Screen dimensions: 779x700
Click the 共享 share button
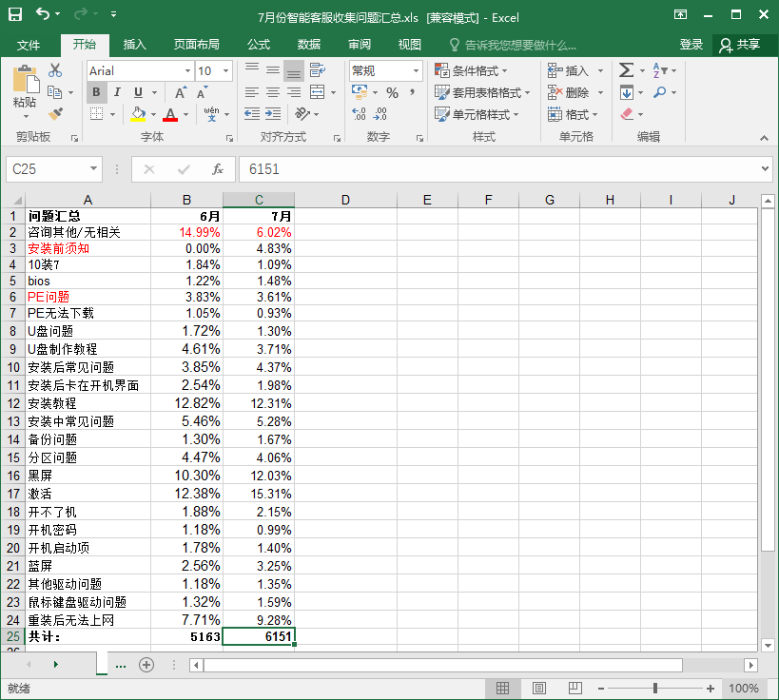(739, 45)
